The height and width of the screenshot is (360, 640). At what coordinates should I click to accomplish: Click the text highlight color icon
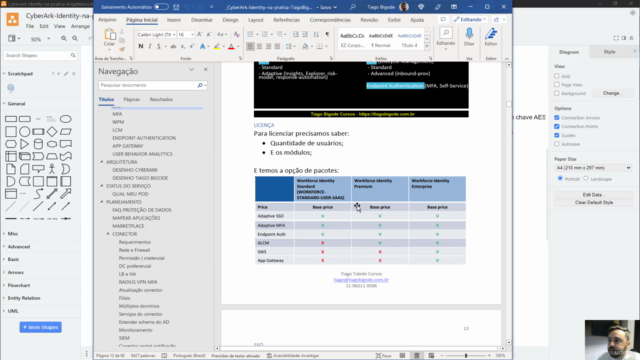pyautogui.click(x=217, y=47)
